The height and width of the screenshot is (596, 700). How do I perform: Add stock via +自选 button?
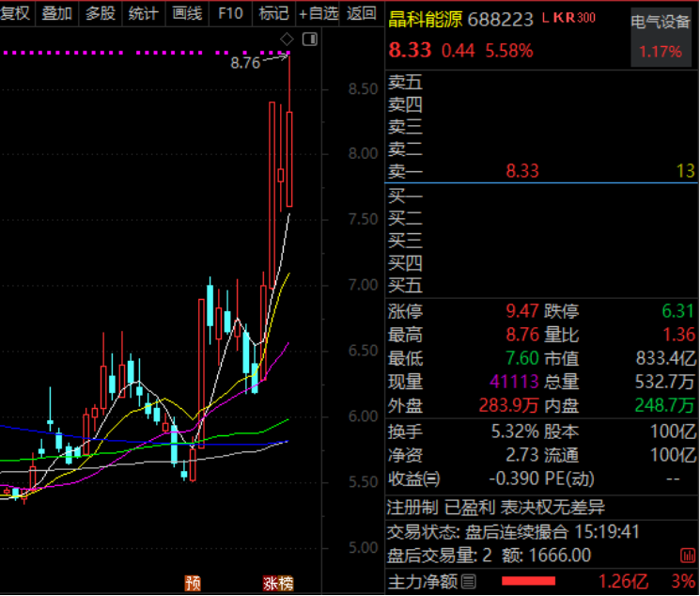pos(318,13)
